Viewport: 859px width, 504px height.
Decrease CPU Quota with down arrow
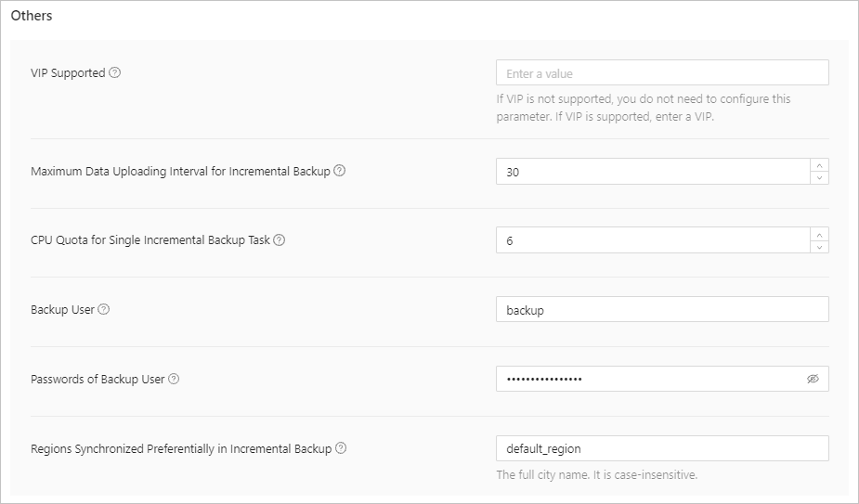[x=819, y=246]
